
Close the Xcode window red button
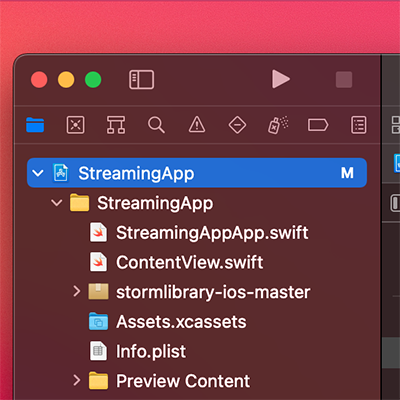tap(39, 80)
